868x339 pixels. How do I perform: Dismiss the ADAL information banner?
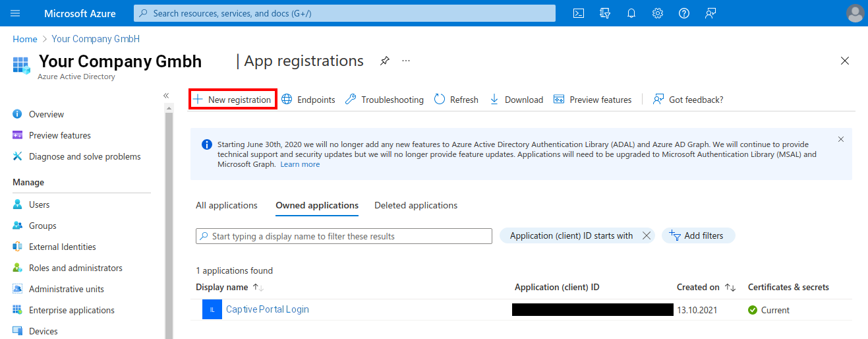(x=841, y=139)
